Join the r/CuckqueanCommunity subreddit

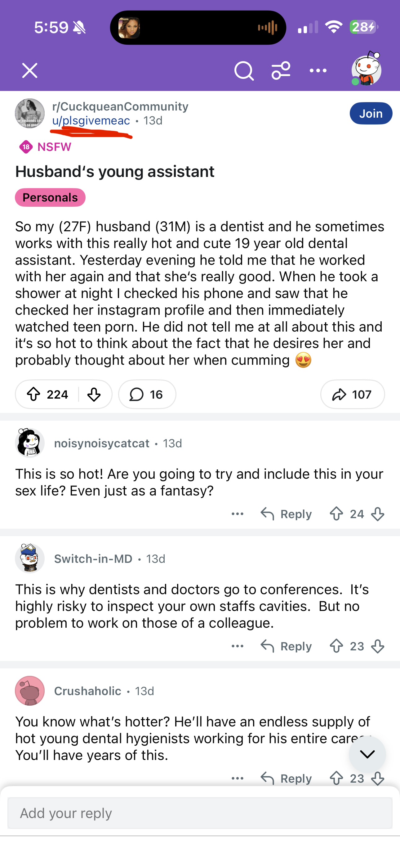tap(370, 114)
